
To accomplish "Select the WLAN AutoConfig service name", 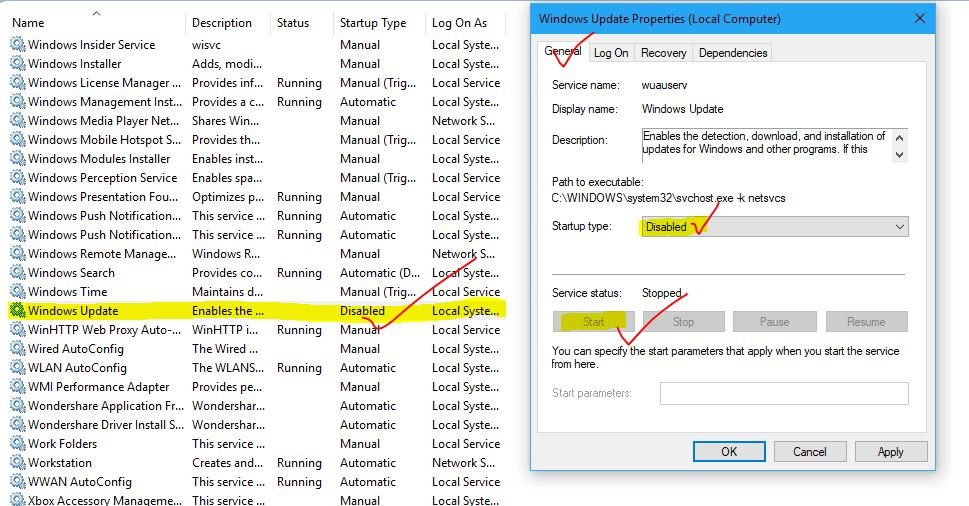I will pyautogui.click(x=77, y=368).
